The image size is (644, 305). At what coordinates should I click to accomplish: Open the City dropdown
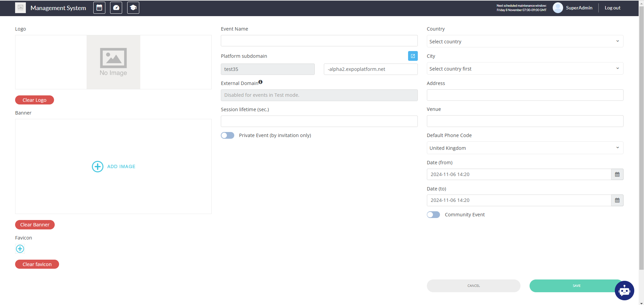(525, 69)
